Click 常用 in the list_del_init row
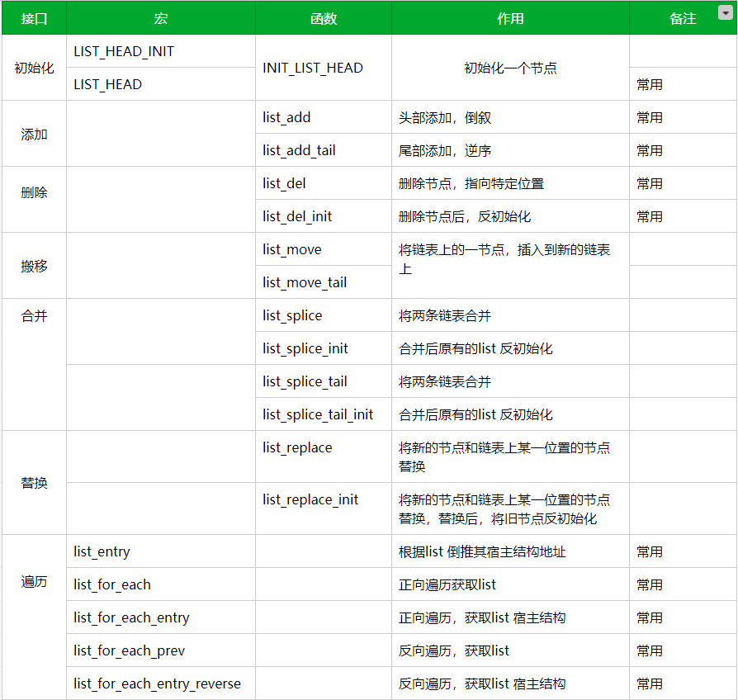 (650, 216)
